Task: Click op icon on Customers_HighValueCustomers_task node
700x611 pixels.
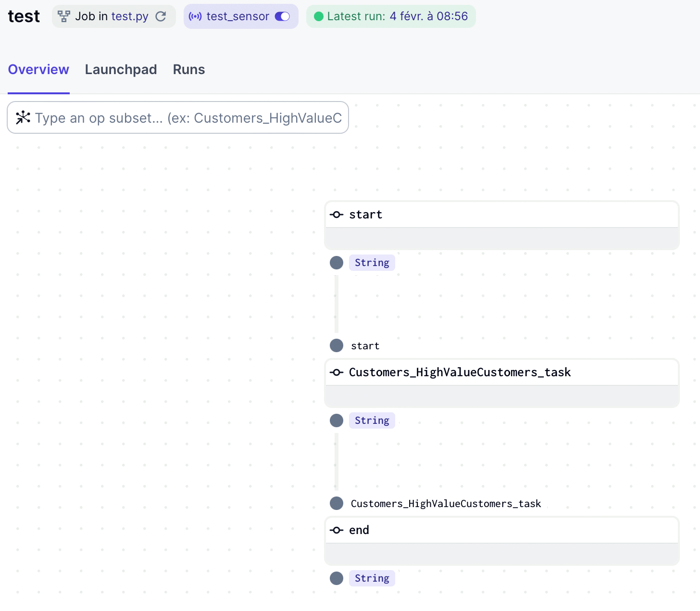Action: [337, 372]
